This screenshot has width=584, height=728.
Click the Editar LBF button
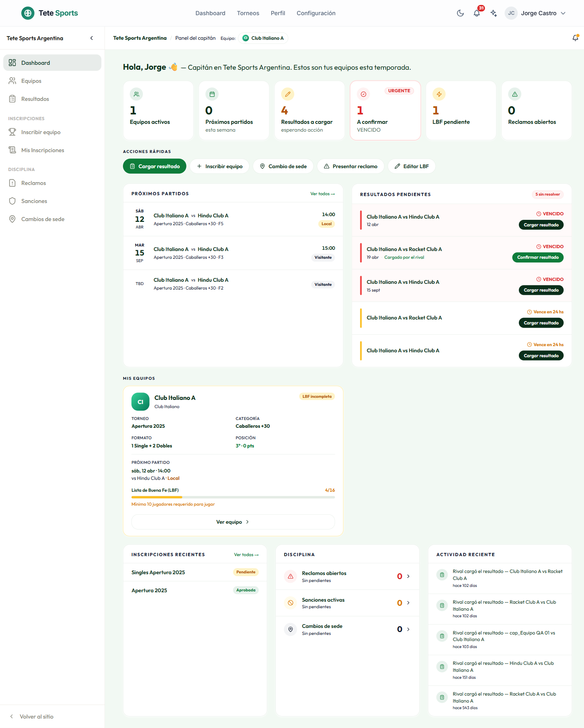coord(411,166)
